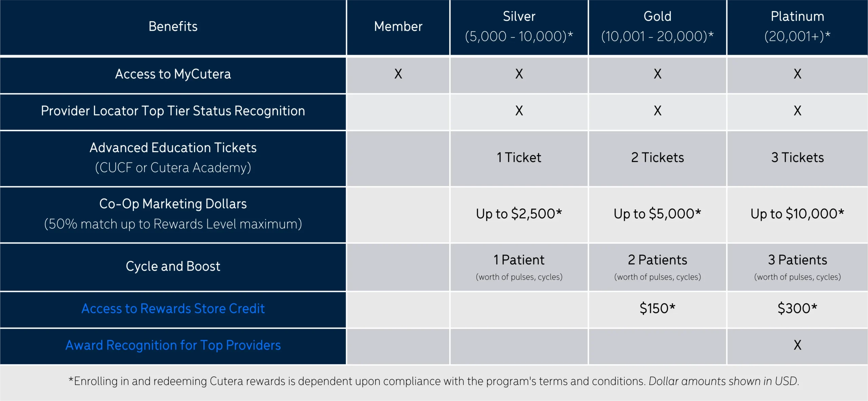
Task: Select the Benefits column header
Action: pos(173,27)
